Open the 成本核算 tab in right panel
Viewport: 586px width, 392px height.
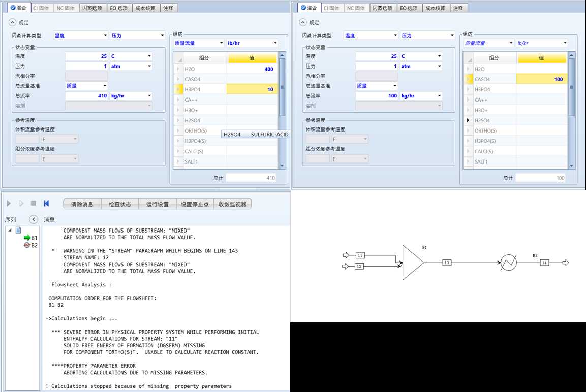pyautogui.click(x=435, y=8)
